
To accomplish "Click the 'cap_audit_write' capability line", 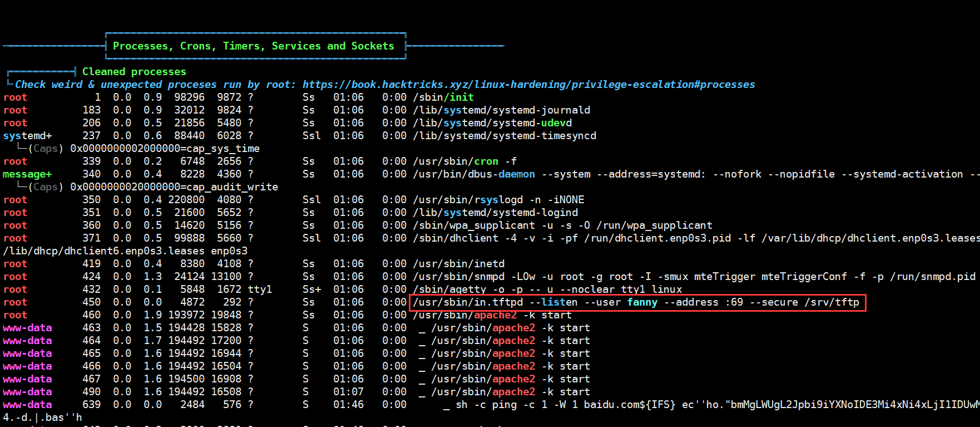I will [x=174, y=187].
